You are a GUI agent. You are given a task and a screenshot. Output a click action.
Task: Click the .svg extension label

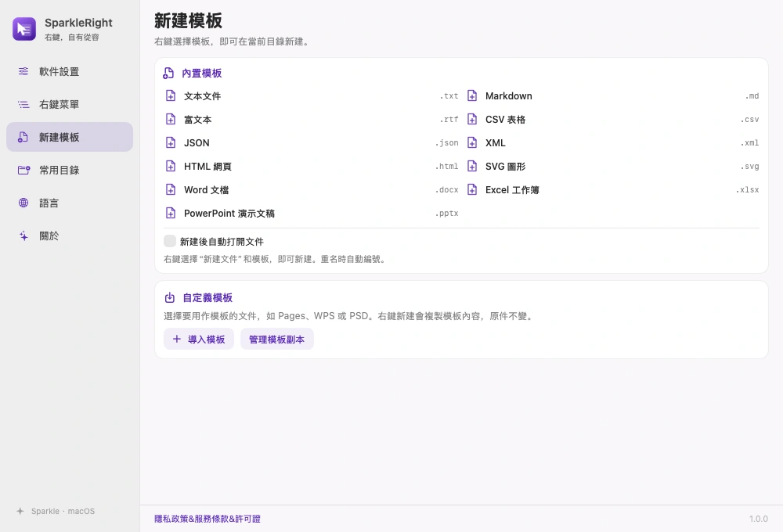pos(749,166)
